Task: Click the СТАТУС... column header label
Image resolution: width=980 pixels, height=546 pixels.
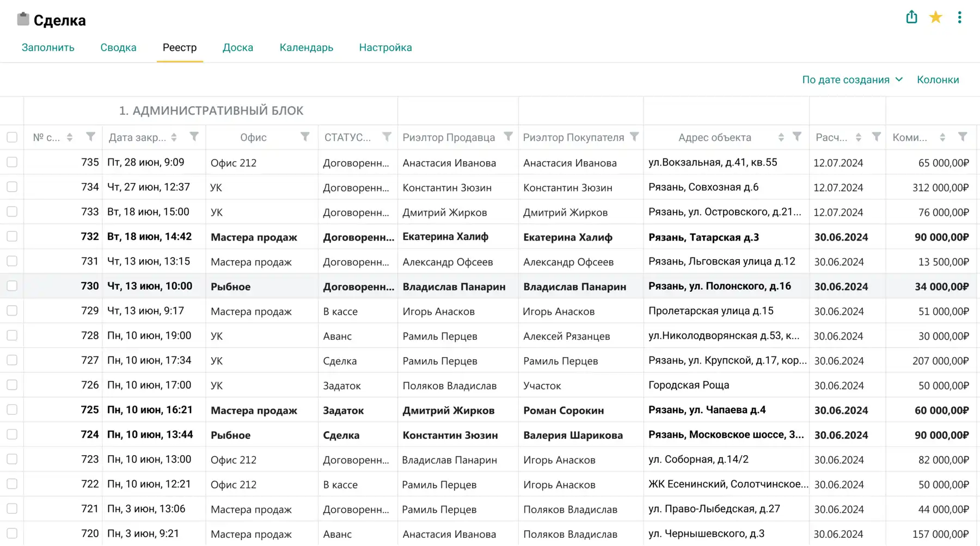Action: 347,137
